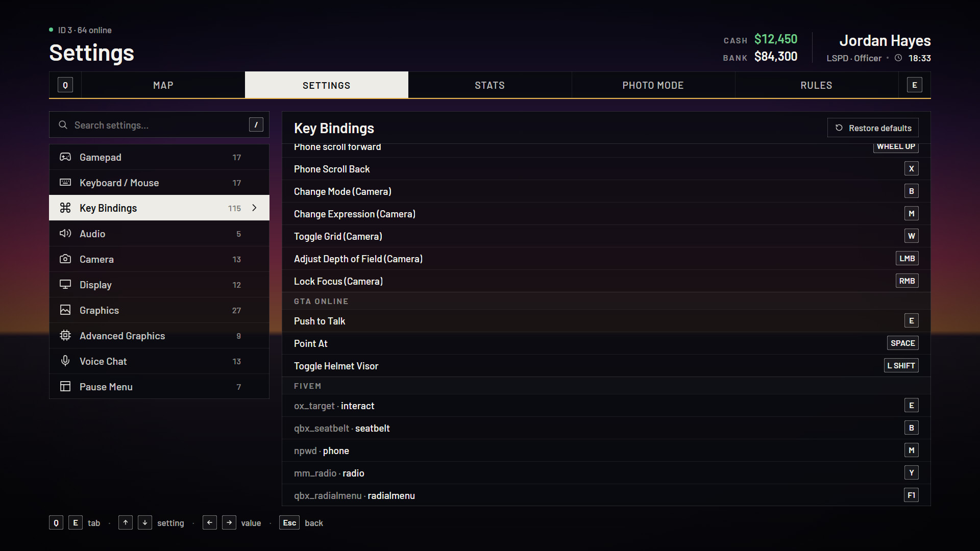This screenshot has width=980, height=551.
Task: Rebind Toggle Helmet Visor L SHIFT key
Action: point(901,366)
